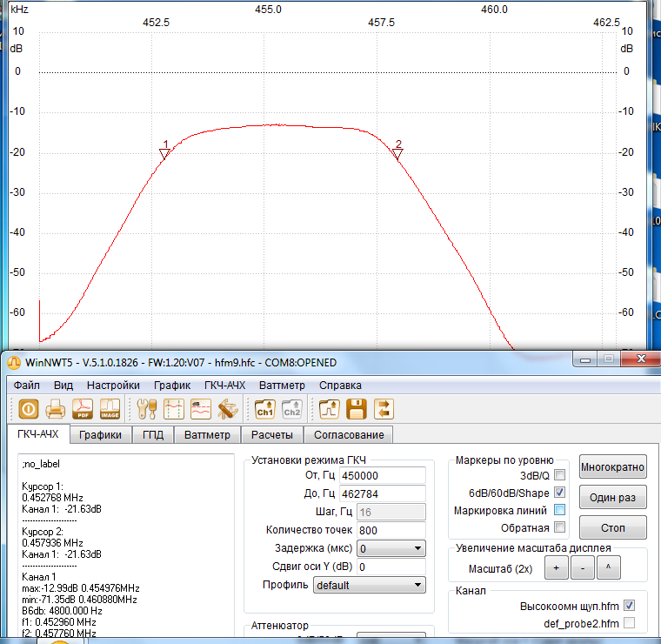Toggle Channel 2 with the Ch2 icon
Viewport: 661px width, 644px height.
(292, 408)
